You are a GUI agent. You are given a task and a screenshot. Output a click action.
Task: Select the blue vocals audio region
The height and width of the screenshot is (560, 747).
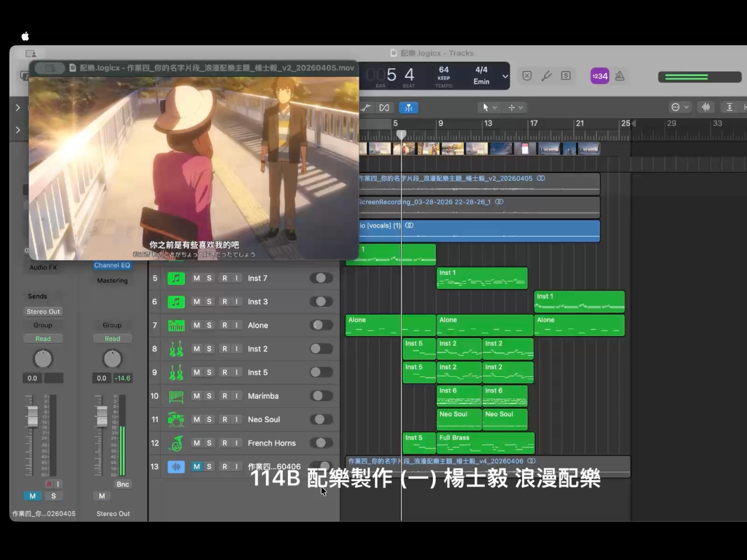tap(479, 231)
